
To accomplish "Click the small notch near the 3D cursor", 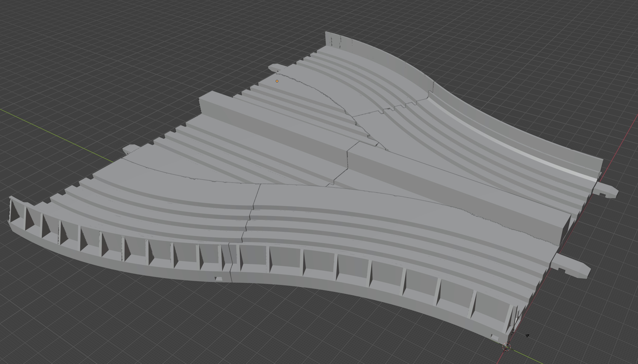I will click(494, 336).
